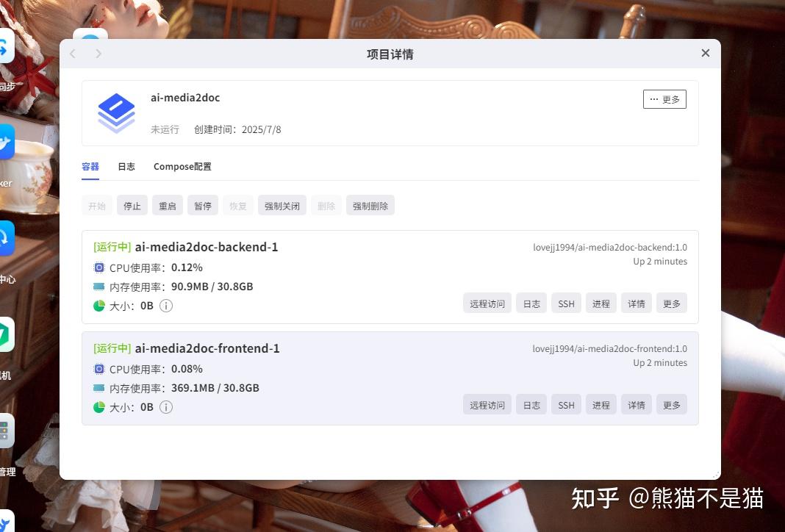Open SSH for backend-1 container
This screenshot has width=785, height=532.
[x=566, y=303]
